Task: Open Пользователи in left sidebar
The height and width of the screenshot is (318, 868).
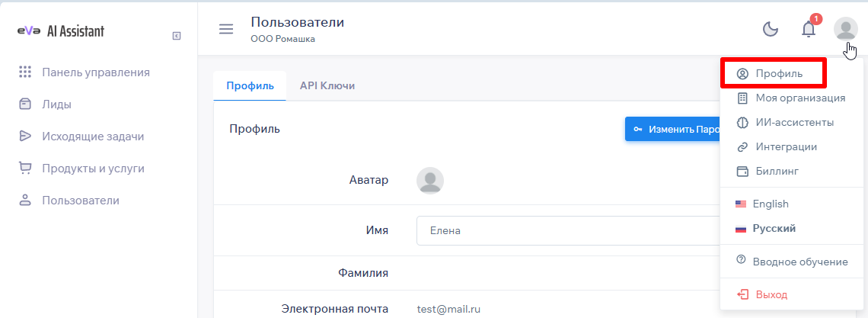Action: tap(80, 201)
